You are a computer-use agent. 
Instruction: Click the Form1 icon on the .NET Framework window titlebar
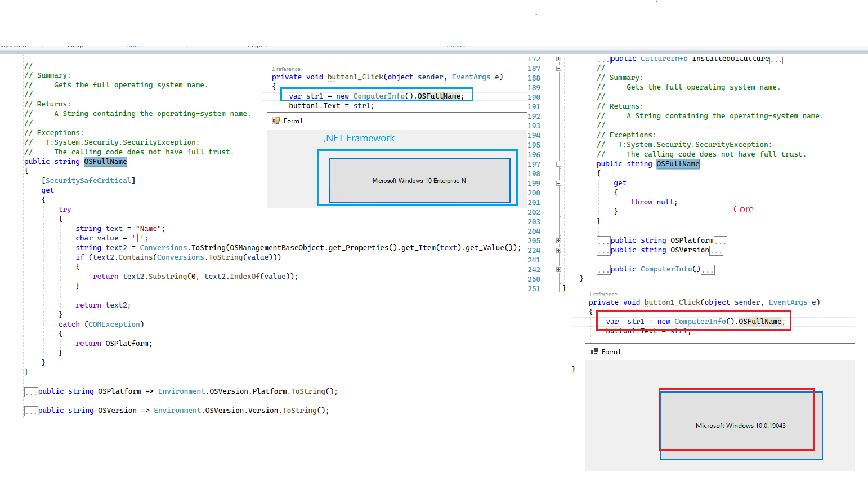click(276, 121)
